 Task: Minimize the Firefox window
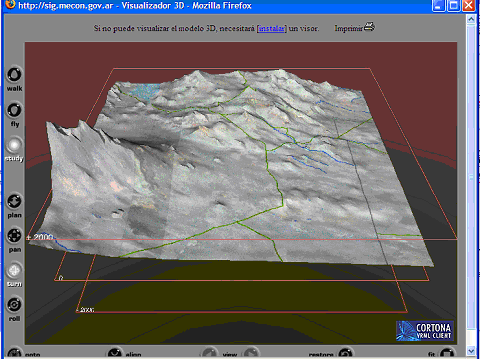click(439, 6)
